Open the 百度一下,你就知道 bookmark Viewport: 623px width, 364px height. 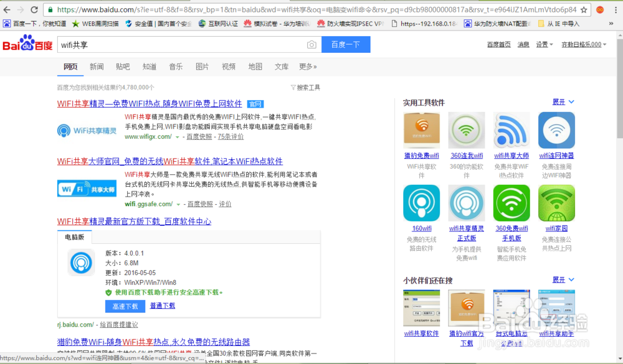click(x=34, y=24)
